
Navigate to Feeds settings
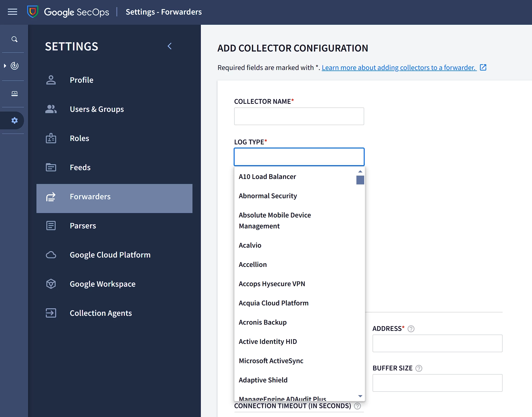(x=114, y=167)
